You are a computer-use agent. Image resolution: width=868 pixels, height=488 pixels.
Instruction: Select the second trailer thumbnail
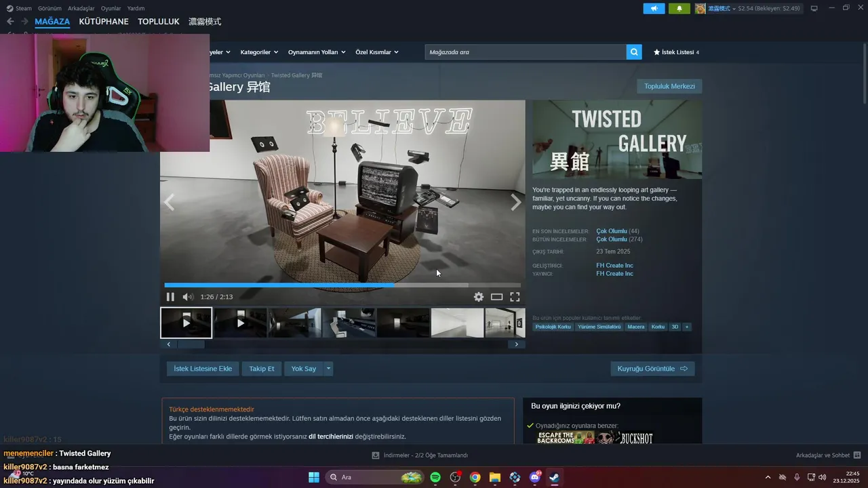[241, 323]
